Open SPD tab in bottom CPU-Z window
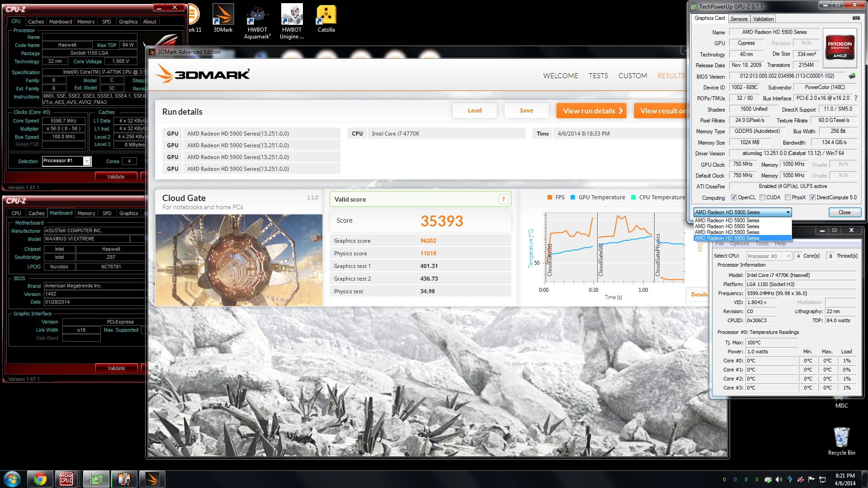 pyautogui.click(x=107, y=213)
